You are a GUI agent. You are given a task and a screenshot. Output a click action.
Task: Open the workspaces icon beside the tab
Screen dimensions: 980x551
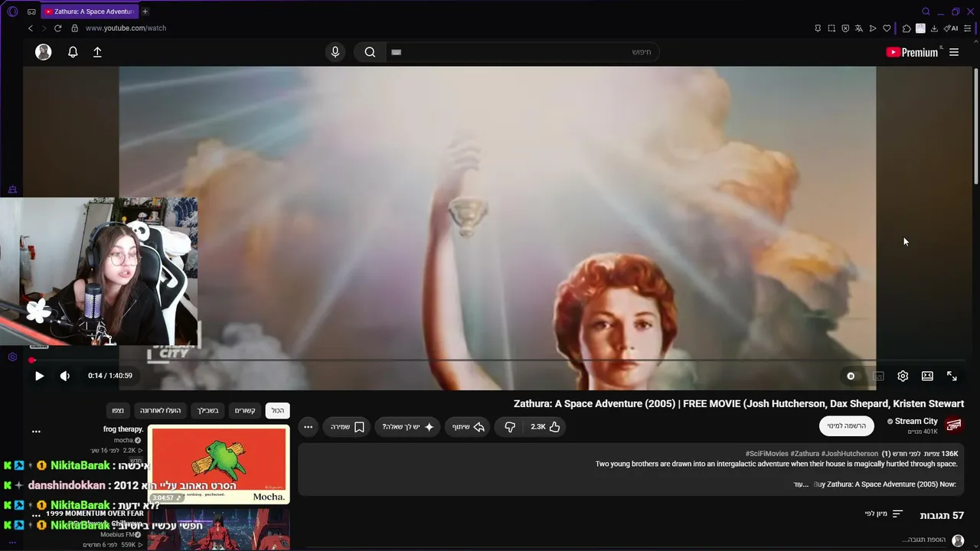pos(31,11)
